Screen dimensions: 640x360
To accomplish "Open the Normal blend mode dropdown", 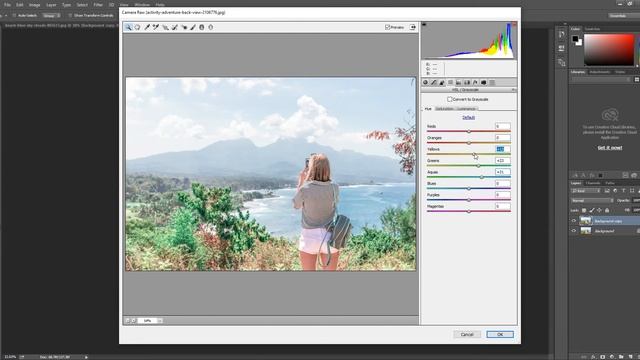I will (592, 200).
